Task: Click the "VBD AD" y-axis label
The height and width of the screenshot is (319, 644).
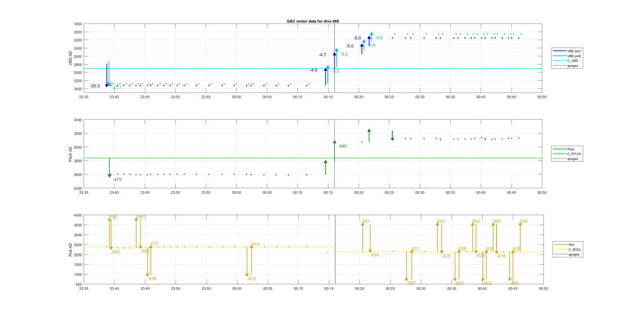Action: [x=70, y=58]
